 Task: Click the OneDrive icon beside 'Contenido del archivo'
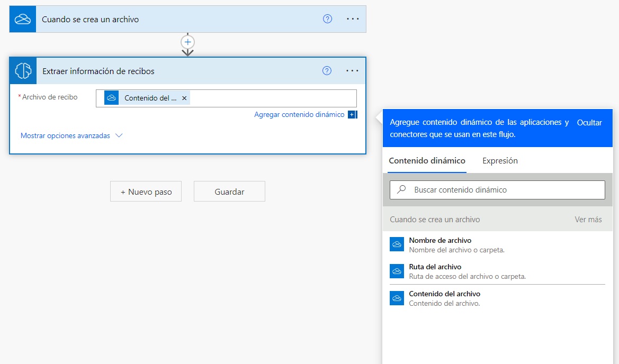click(x=397, y=298)
